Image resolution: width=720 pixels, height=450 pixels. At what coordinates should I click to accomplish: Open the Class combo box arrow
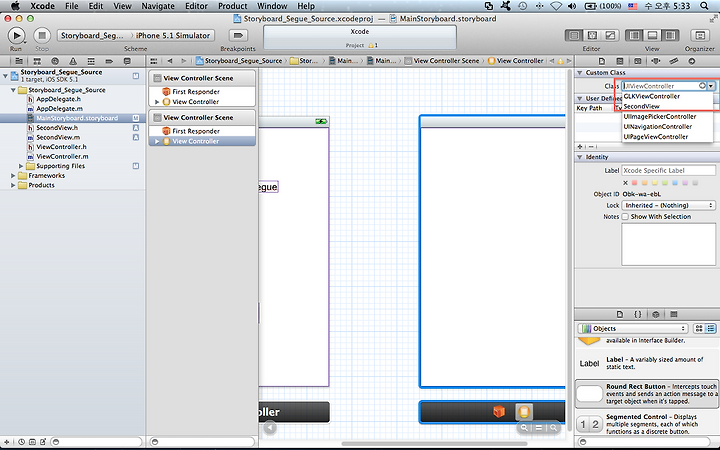pos(711,86)
